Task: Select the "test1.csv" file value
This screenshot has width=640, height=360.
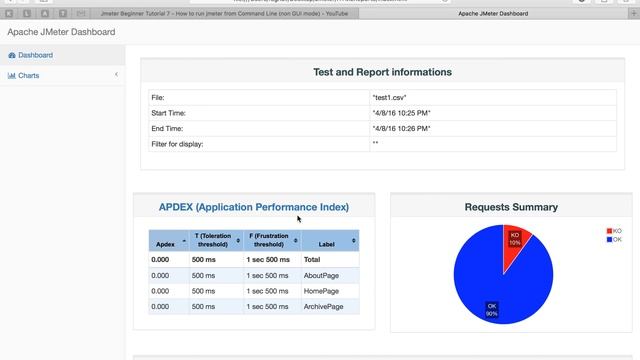Action: (x=389, y=98)
